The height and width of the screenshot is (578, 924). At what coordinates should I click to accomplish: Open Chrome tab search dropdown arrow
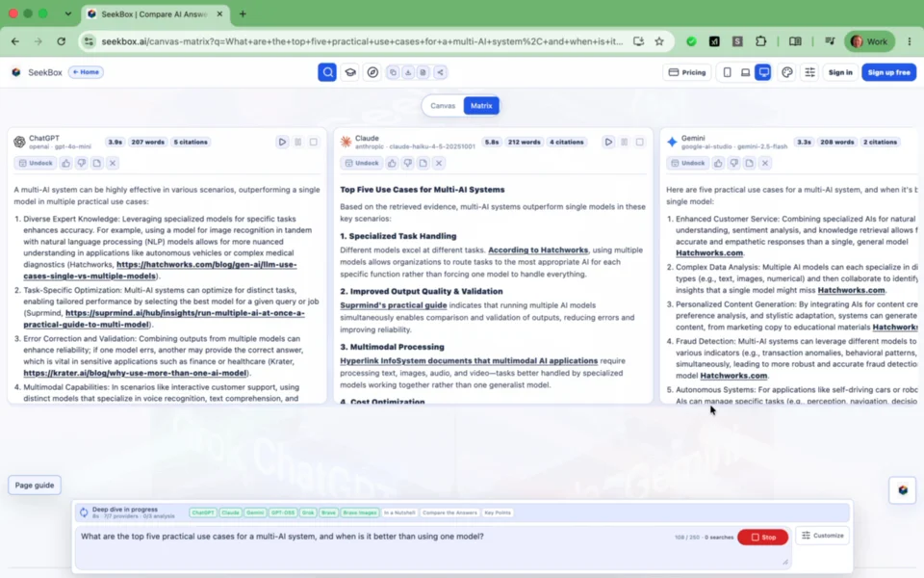pos(68,13)
